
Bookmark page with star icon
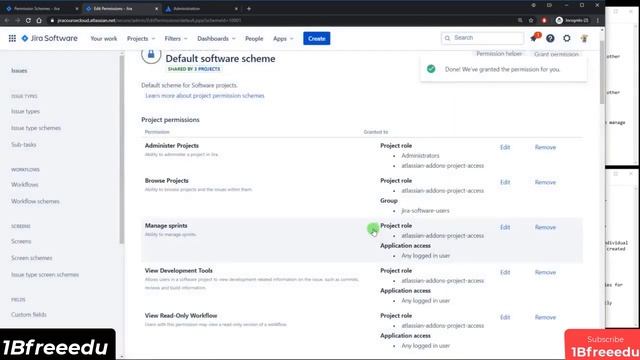(x=531, y=20)
